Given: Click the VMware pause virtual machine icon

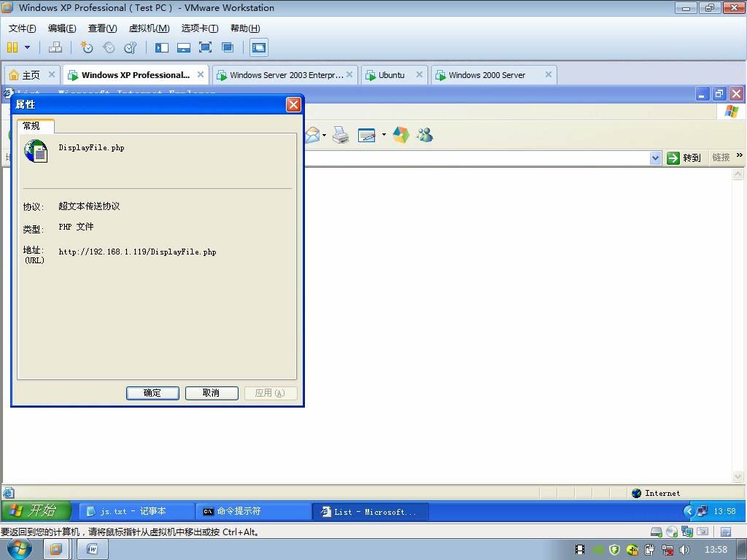Looking at the screenshot, I should [12, 47].
